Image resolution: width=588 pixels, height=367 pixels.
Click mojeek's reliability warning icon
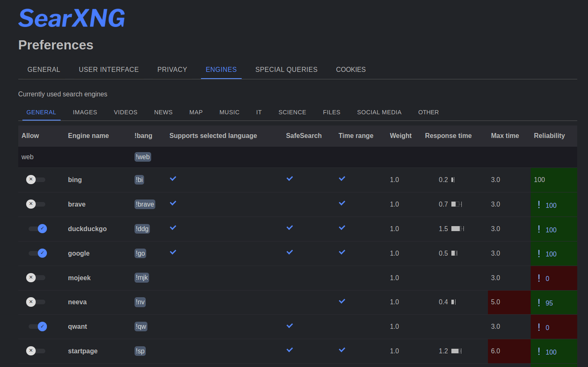(x=539, y=278)
